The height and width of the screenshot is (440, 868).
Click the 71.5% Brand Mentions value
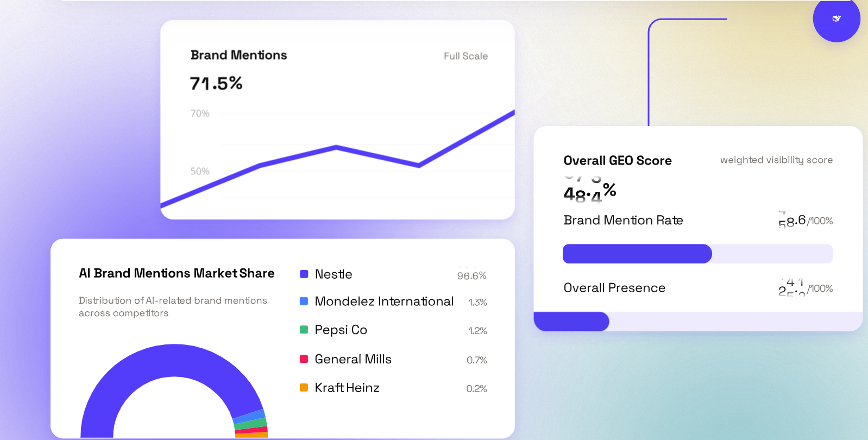coord(216,83)
